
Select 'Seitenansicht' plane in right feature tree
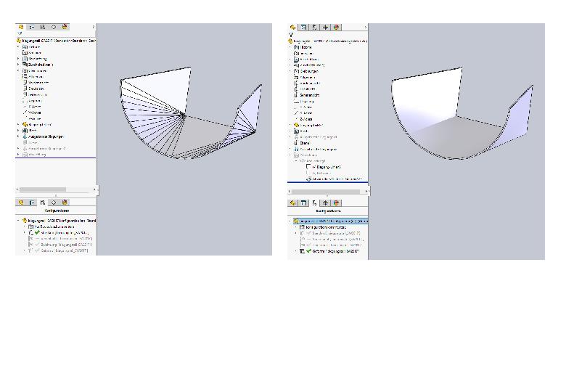tap(307, 95)
